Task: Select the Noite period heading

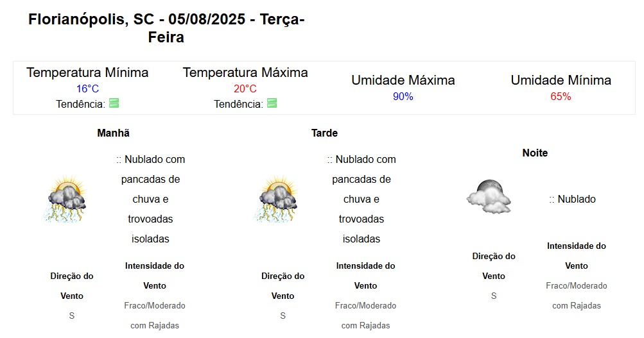Action: pyautogui.click(x=535, y=153)
